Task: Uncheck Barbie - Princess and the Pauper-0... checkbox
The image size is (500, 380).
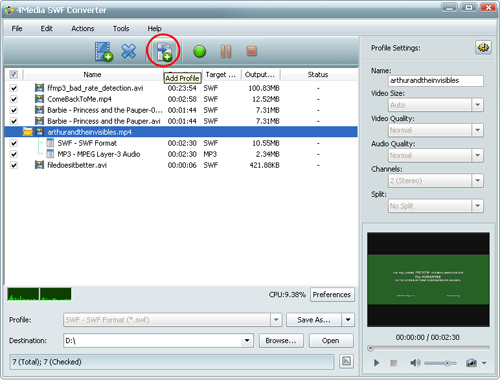Action: tap(14, 110)
